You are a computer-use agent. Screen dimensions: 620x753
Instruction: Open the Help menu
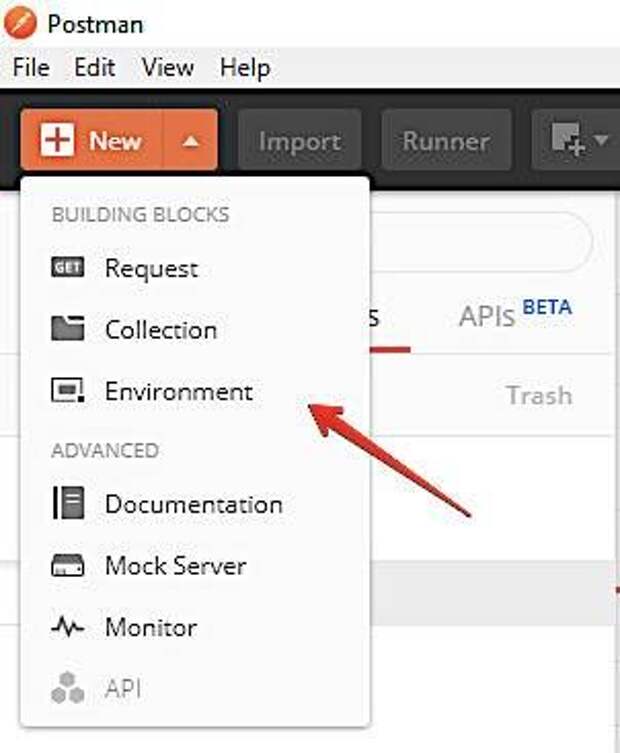click(x=245, y=68)
